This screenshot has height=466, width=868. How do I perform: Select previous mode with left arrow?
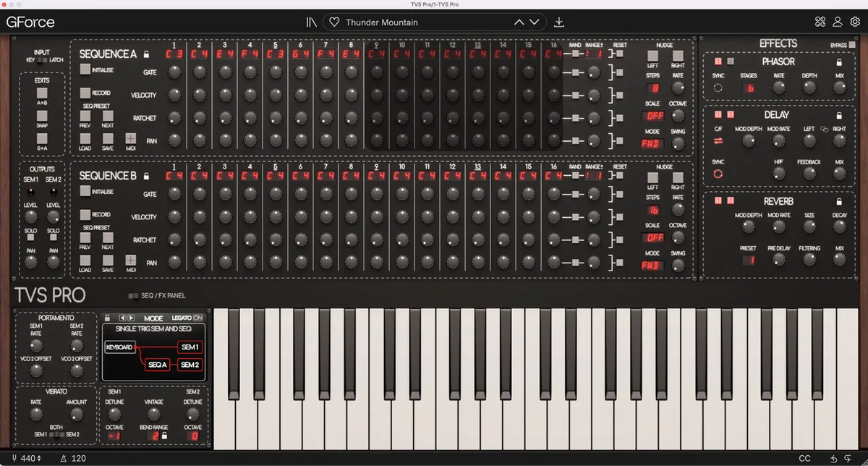click(x=122, y=318)
